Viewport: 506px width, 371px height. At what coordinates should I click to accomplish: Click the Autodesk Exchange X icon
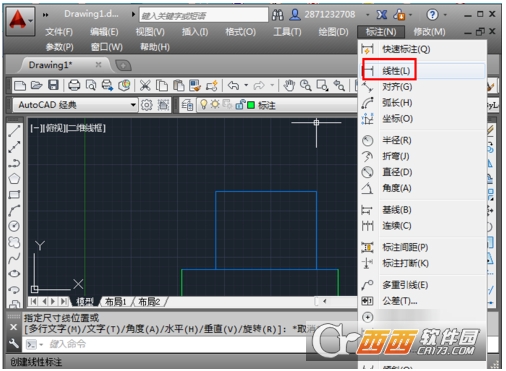tap(382, 15)
